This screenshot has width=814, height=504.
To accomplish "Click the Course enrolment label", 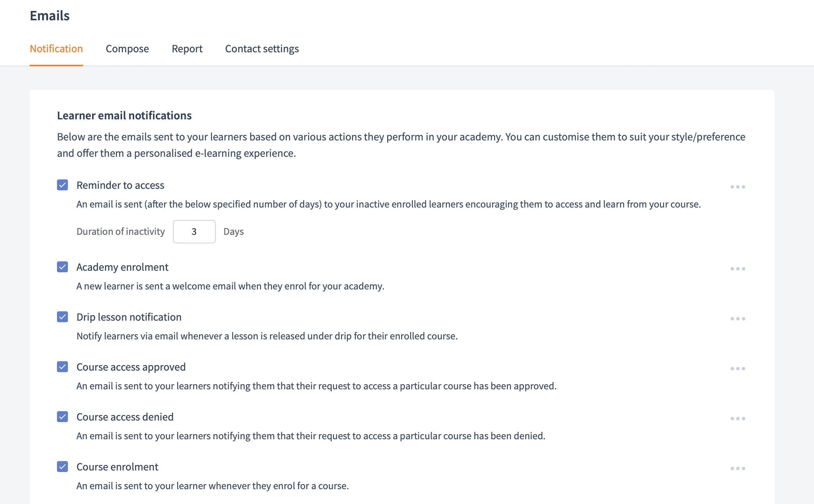I will click(x=117, y=467).
